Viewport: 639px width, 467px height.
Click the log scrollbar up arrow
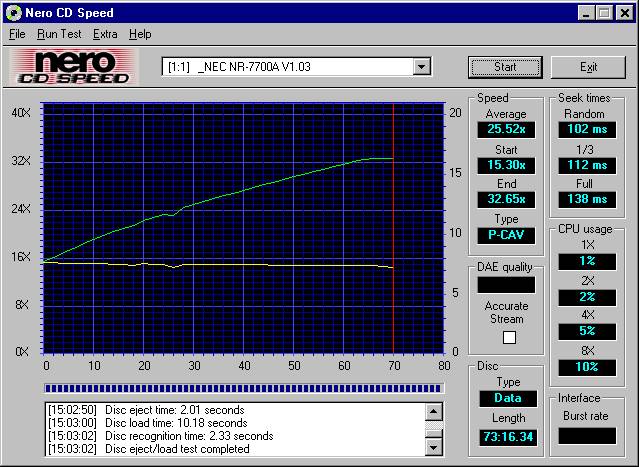[434, 412]
